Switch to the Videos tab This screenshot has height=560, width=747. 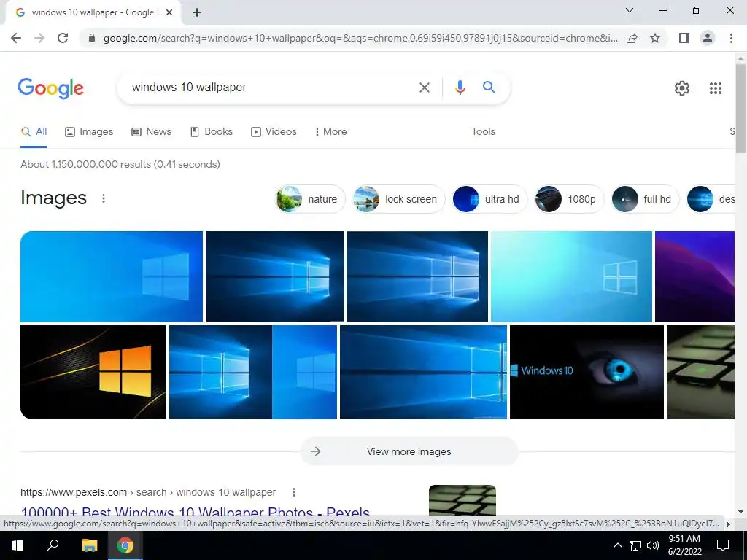274,132
